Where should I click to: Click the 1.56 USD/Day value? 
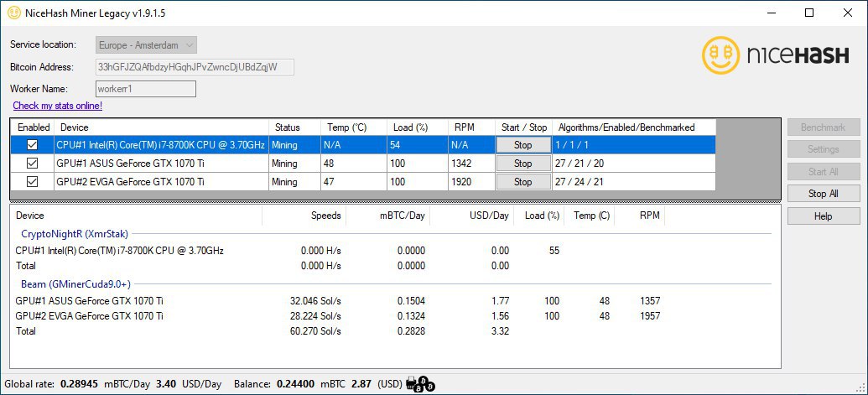pos(500,316)
